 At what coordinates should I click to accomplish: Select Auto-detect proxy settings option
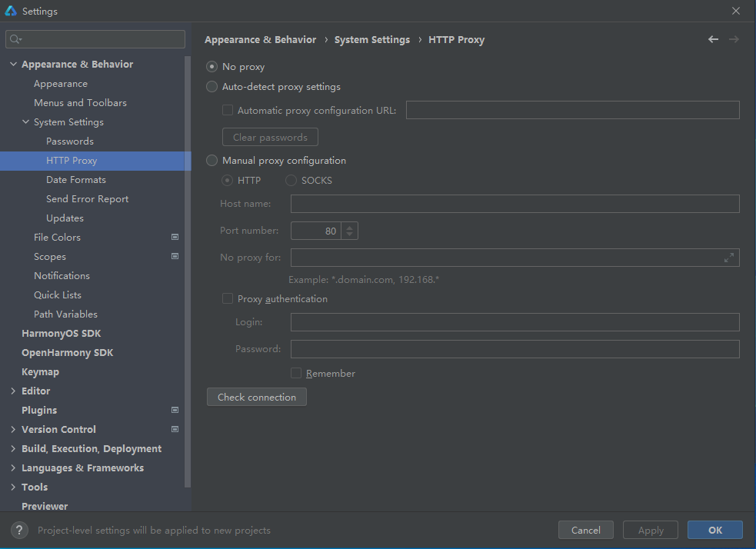point(211,87)
